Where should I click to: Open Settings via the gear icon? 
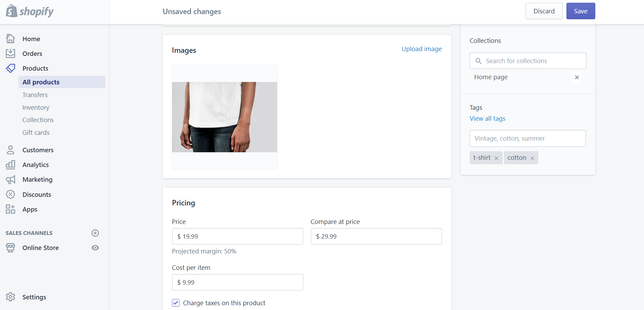pyautogui.click(x=11, y=297)
